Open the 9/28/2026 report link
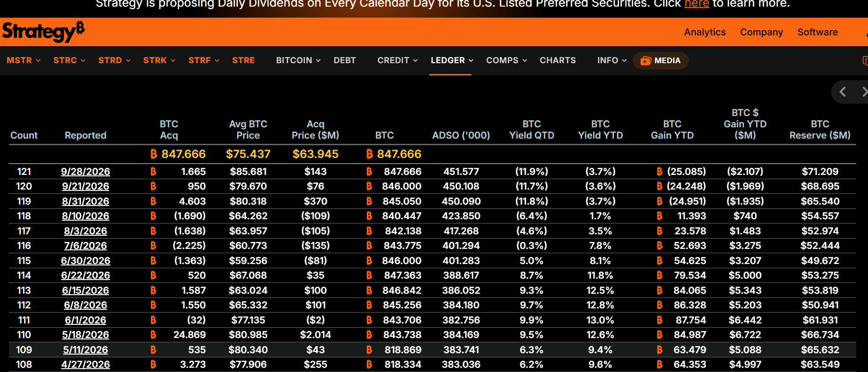Viewport: 868px width, 372px height. [85, 172]
